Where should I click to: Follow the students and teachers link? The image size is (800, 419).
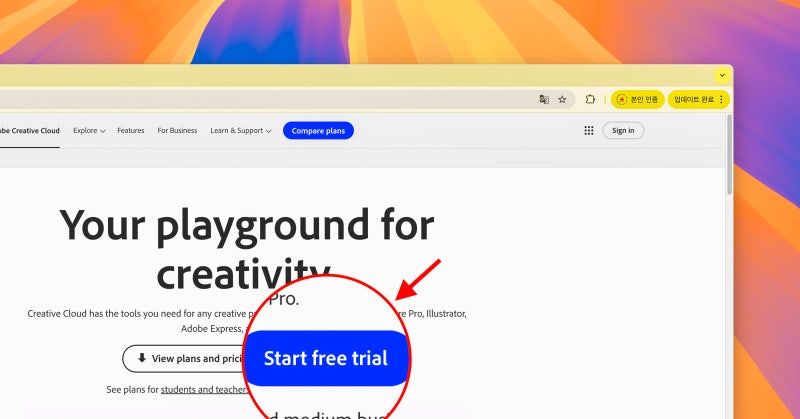(x=204, y=389)
